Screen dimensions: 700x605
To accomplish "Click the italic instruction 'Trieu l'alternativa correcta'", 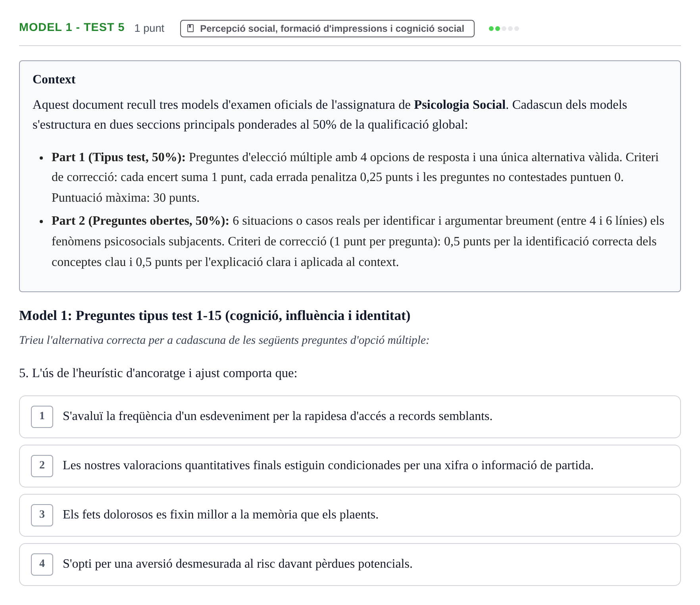I will click(x=224, y=340).
